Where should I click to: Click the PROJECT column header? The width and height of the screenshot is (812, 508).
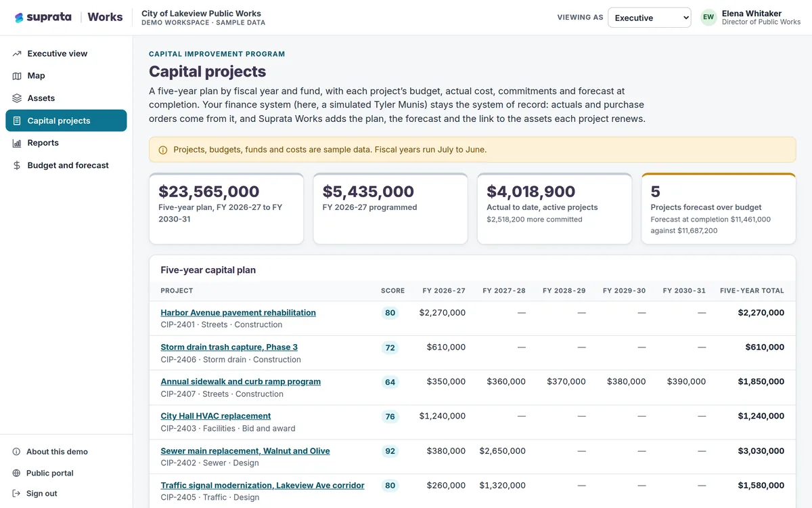pos(177,291)
